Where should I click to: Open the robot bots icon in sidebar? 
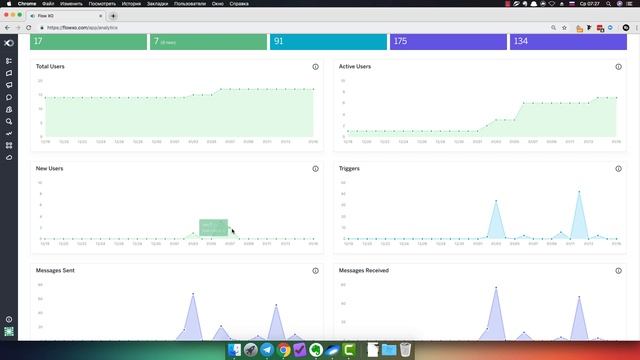coord(9,109)
